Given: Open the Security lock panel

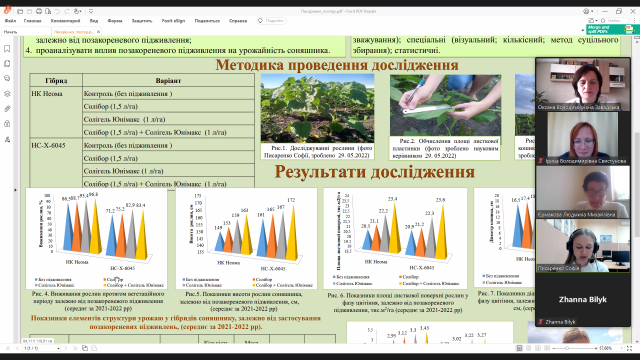Looking at the screenshot, I should click(7, 124).
